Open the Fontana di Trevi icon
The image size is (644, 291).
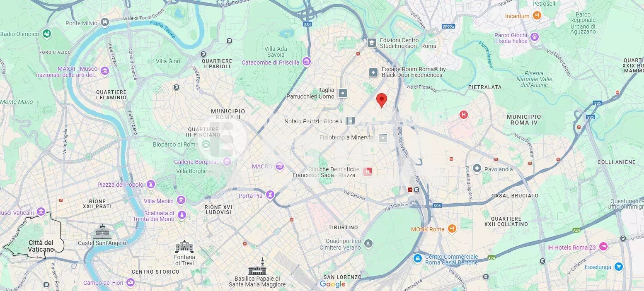[x=184, y=246]
